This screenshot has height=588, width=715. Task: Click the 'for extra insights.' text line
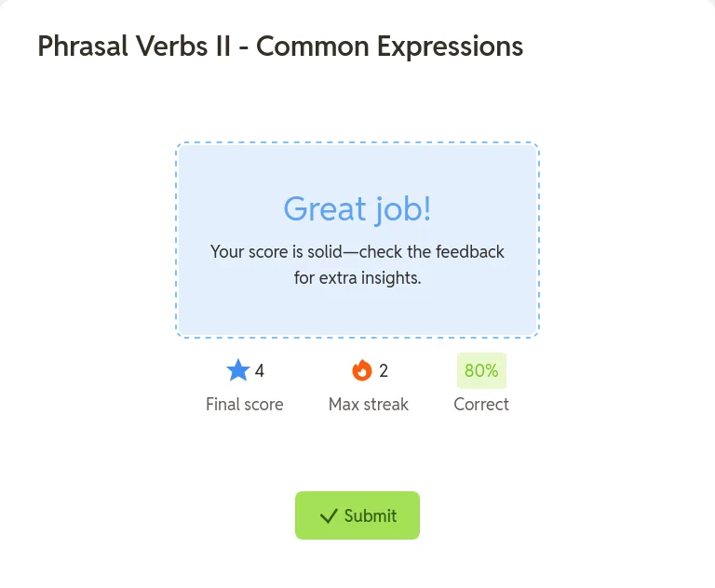[357, 277]
